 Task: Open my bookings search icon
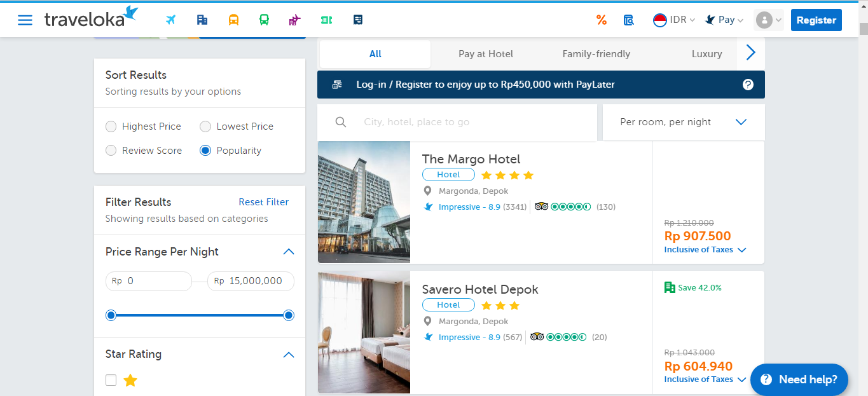point(629,20)
